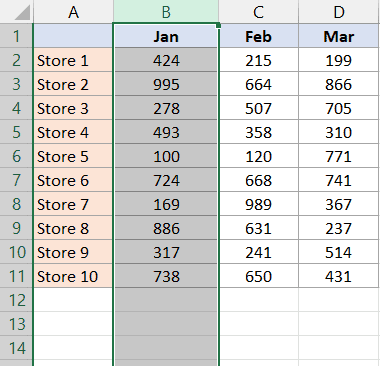This screenshot has width=380, height=366.
Task: Select row 14 header
Action: coord(16,348)
